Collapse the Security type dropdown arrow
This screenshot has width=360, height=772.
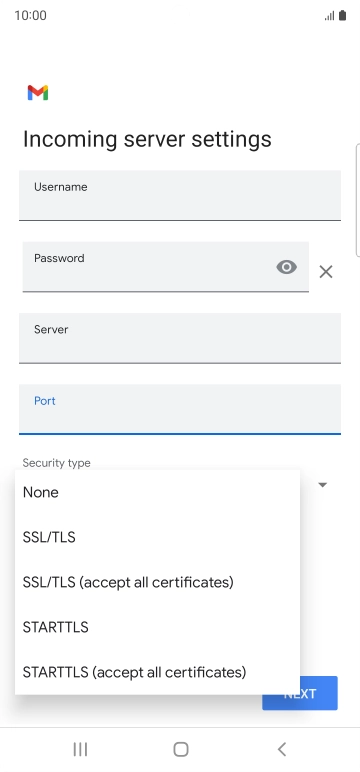click(323, 485)
